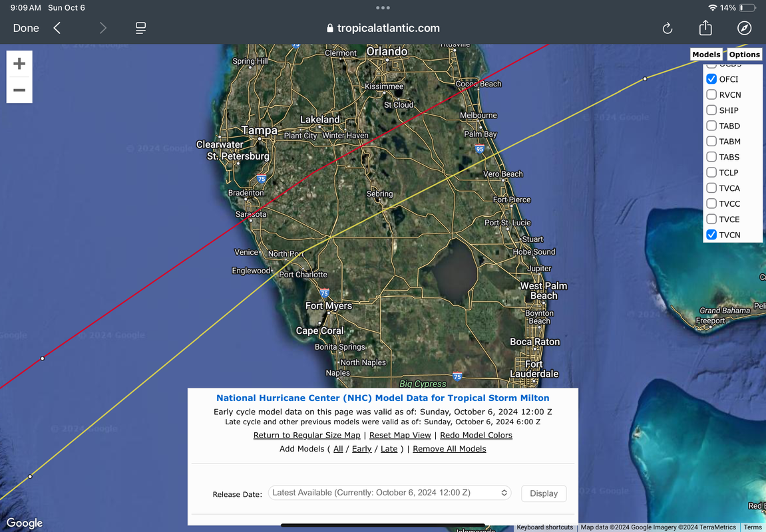Turn on the TABS model
Image resolution: width=766 pixels, height=532 pixels.
[x=711, y=157]
